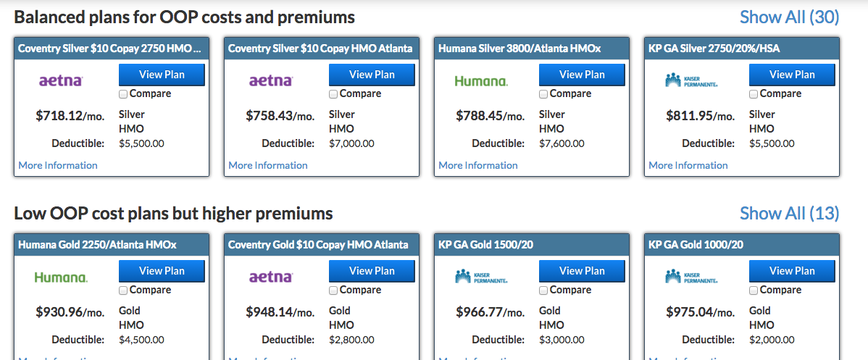Click the $3,000.00 deductible value
The image size is (868, 360).
[562, 340]
